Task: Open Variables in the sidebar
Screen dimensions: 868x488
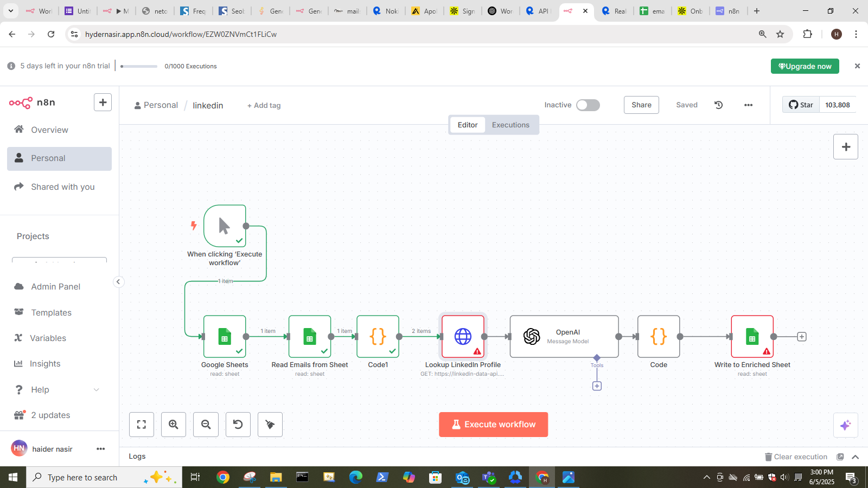Action: click(59, 338)
